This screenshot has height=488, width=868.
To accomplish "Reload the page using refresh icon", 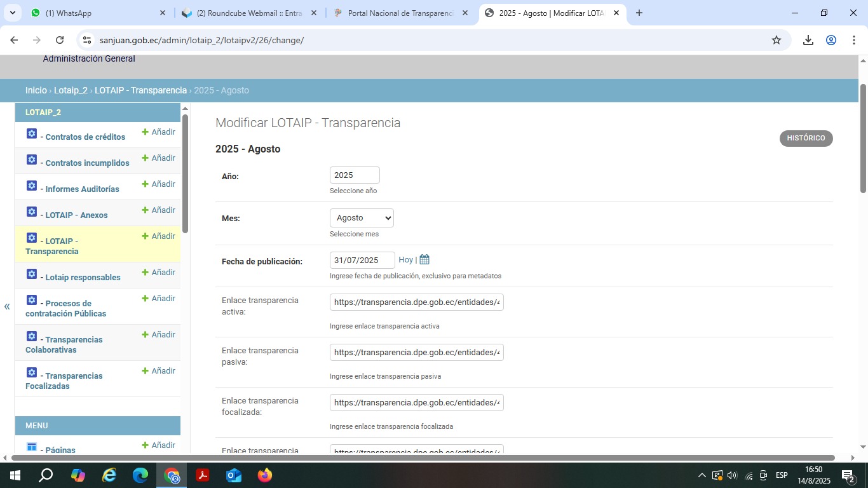I will (60, 40).
